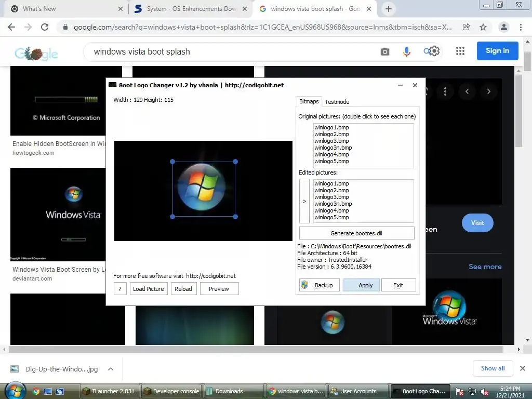
Task: Close System - OS Enhancements tab
Action: (x=245, y=9)
